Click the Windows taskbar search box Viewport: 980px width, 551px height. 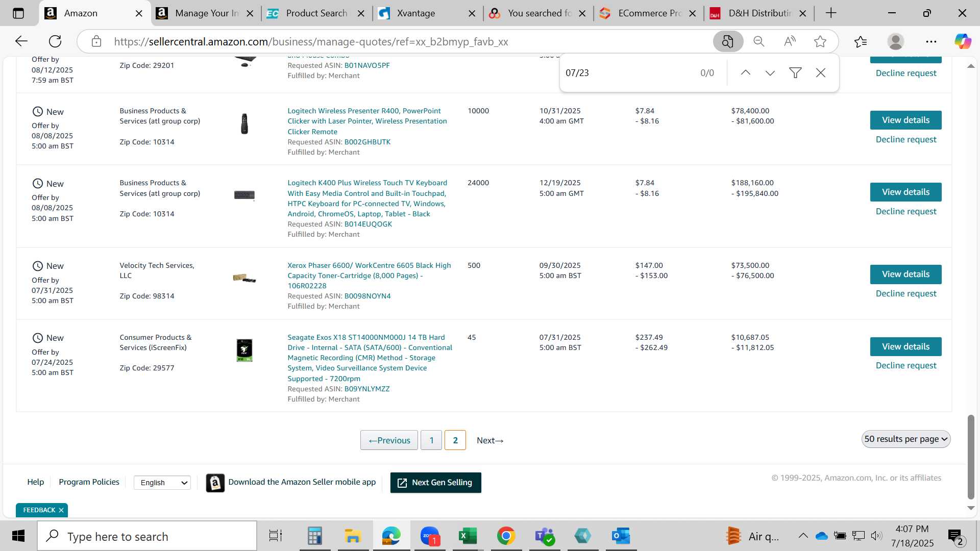[147, 536]
